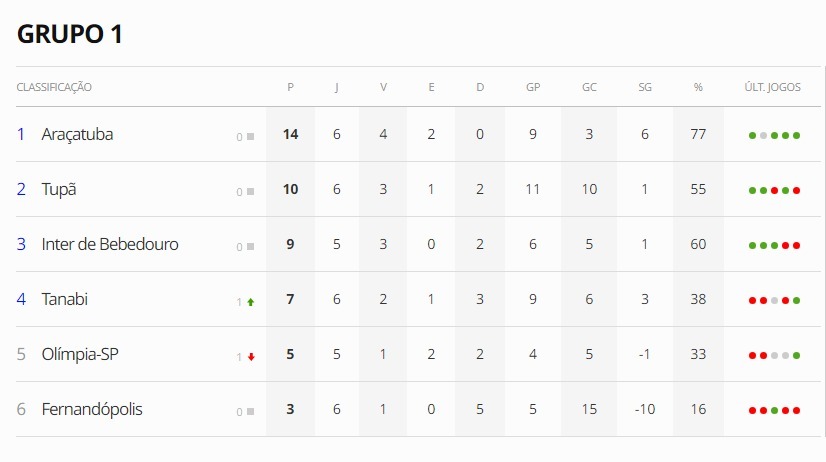Click Tanabi's green up arrow icon
The image size is (826, 462).
click(x=250, y=301)
